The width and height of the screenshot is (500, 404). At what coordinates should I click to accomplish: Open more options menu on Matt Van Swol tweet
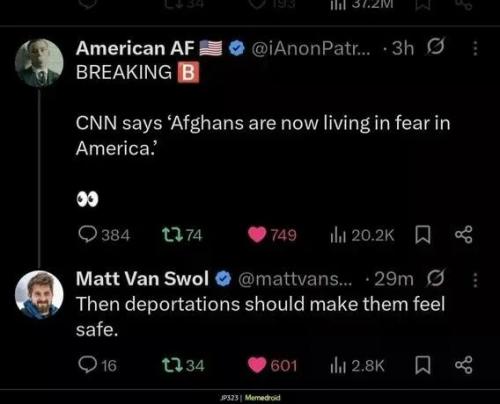(475, 279)
